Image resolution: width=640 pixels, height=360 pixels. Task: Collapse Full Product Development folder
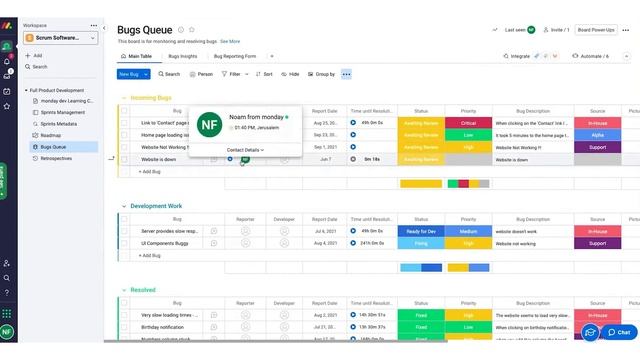click(x=26, y=90)
